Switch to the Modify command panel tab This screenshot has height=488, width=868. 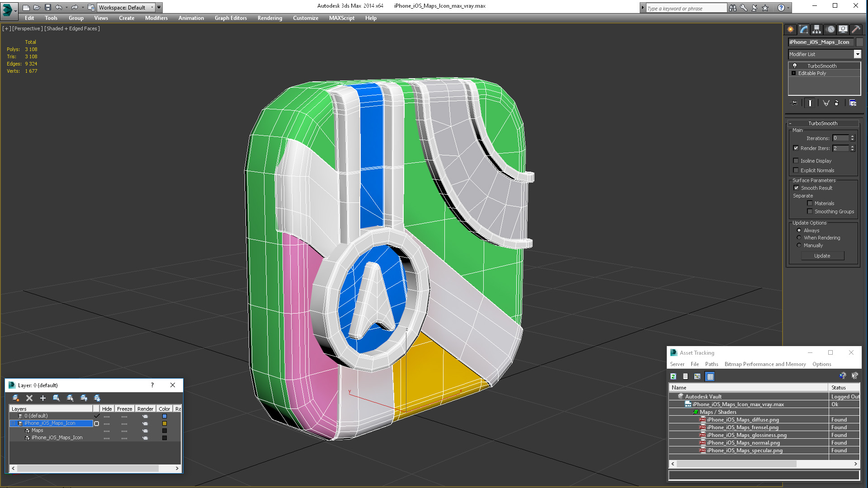click(804, 29)
